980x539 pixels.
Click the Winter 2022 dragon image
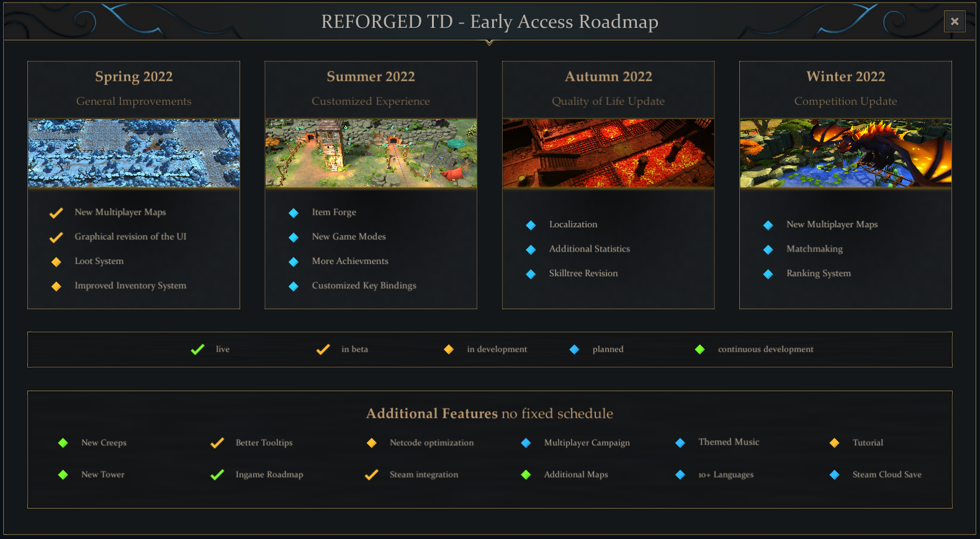pos(845,153)
